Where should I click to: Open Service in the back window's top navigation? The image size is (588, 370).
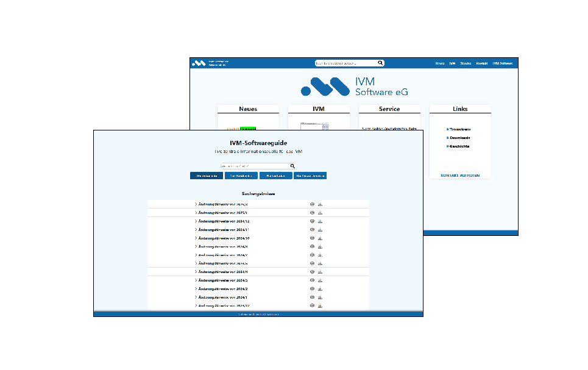(x=466, y=63)
